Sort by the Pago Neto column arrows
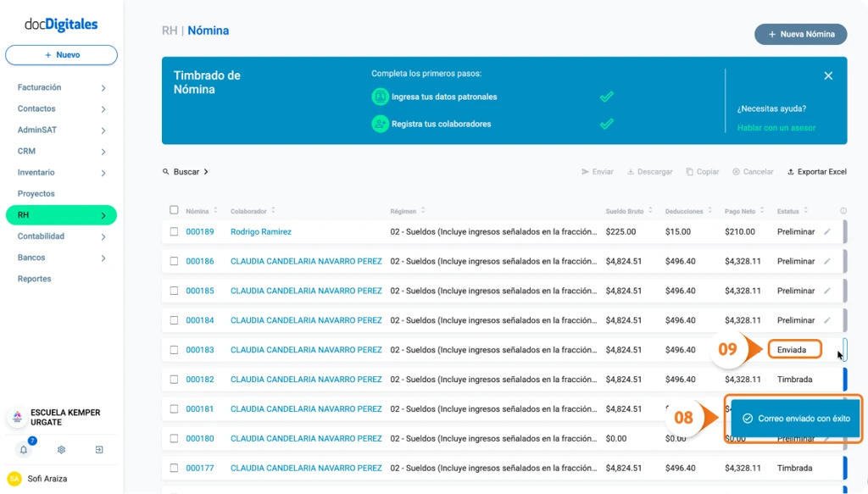868x494 pixels. tap(762, 211)
